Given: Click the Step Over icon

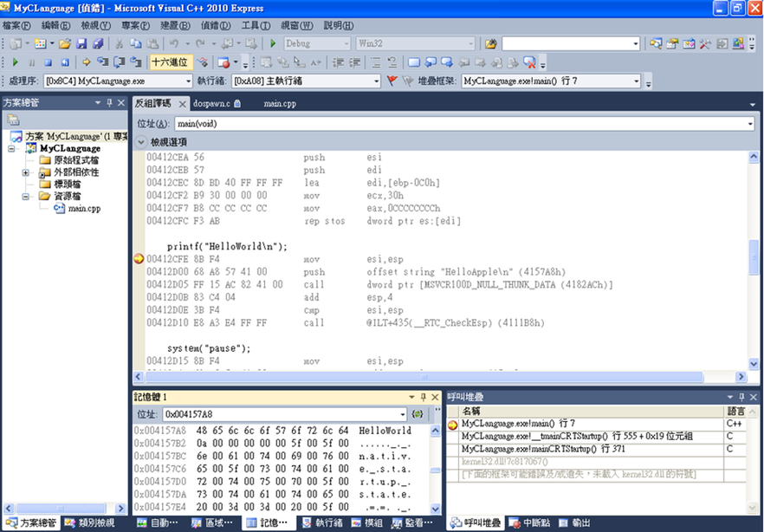Looking at the screenshot, I should [120, 62].
